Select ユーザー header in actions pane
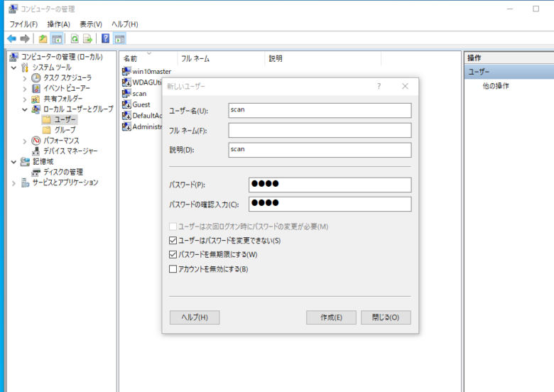This screenshot has width=554, height=392. coord(509,72)
